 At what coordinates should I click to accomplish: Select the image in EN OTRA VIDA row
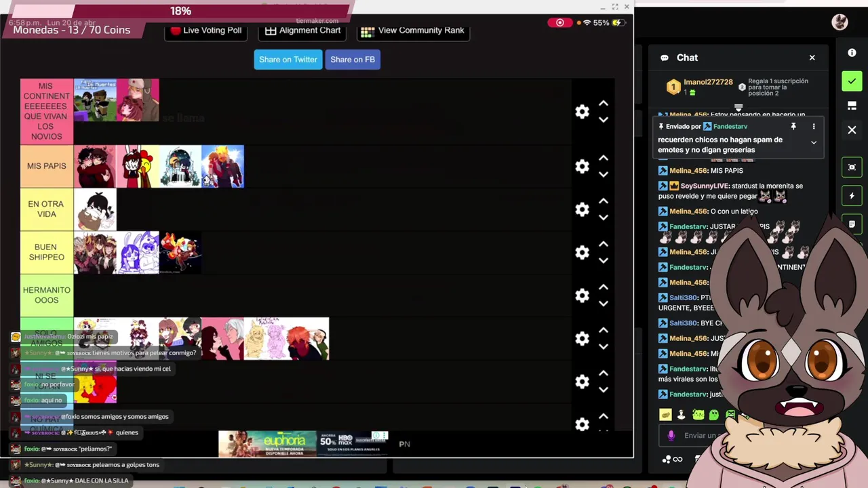(95, 209)
